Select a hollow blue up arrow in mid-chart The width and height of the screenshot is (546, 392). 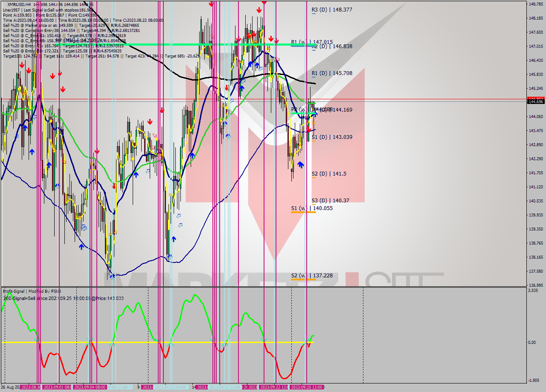click(x=179, y=216)
